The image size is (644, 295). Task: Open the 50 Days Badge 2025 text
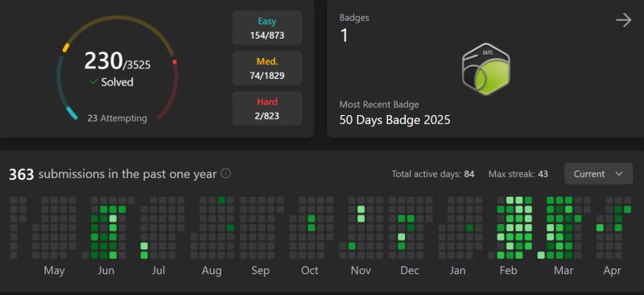point(394,120)
